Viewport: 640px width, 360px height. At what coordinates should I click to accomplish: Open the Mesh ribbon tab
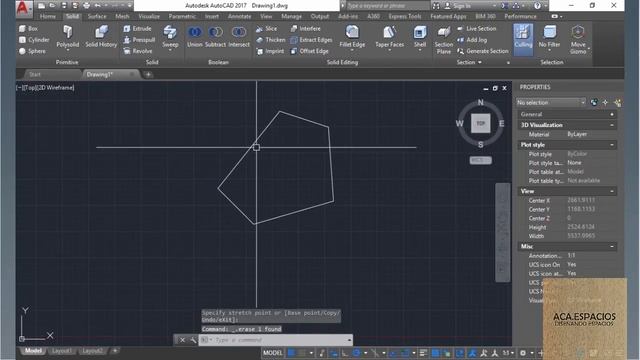pyautogui.click(x=122, y=16)
